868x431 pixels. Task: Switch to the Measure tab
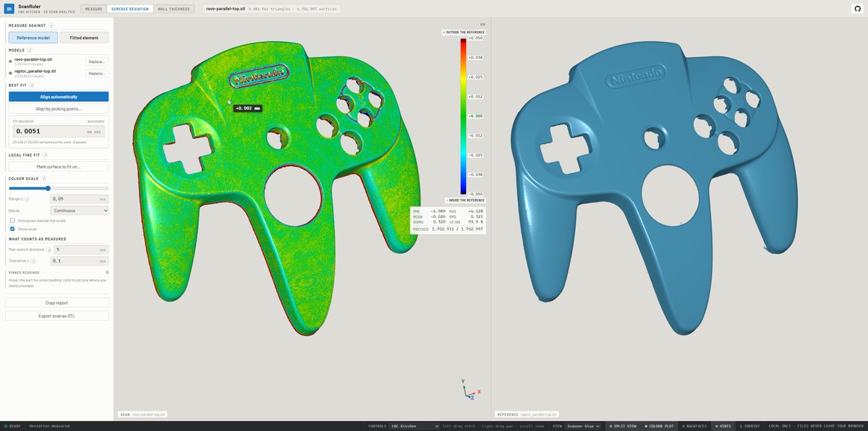coord(93,9)
